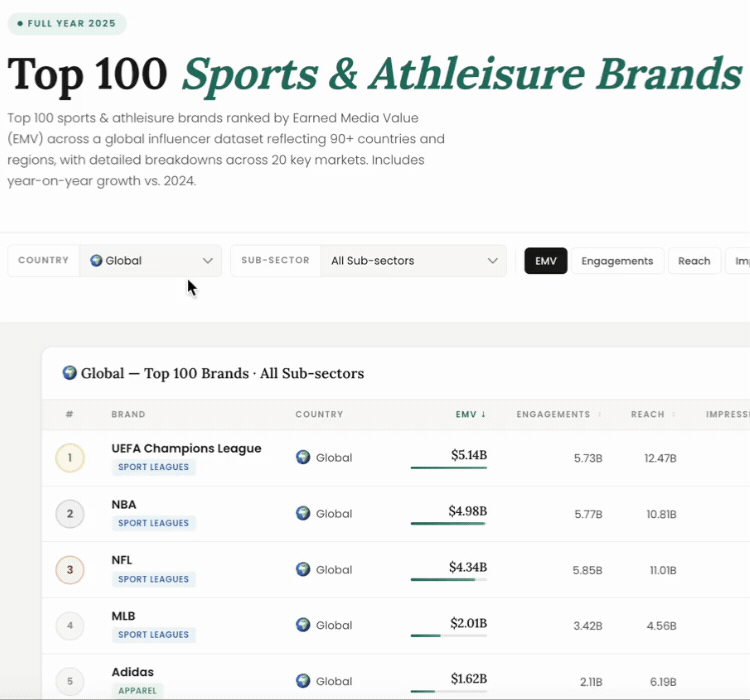This screenshot has height=700, width=750.
Task: Click the chevron arrow in Sub-sector dropdown
Action: point(493,261)
